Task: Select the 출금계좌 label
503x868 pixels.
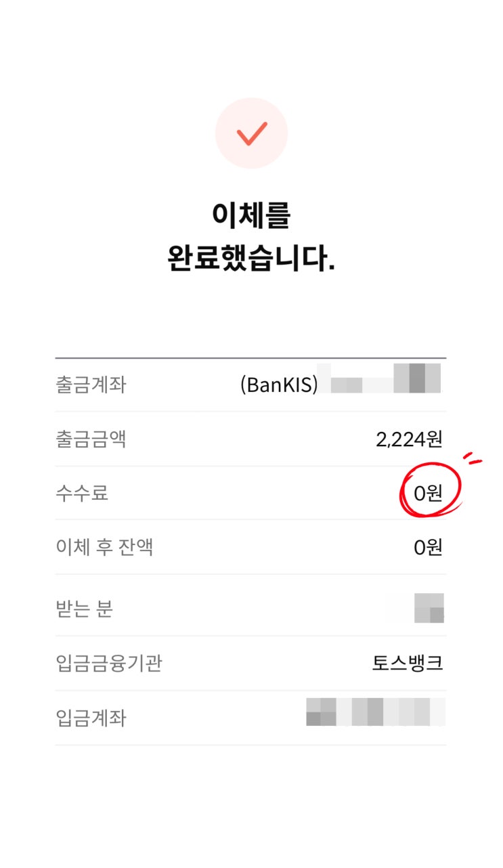Action: [x=91, y=385]
